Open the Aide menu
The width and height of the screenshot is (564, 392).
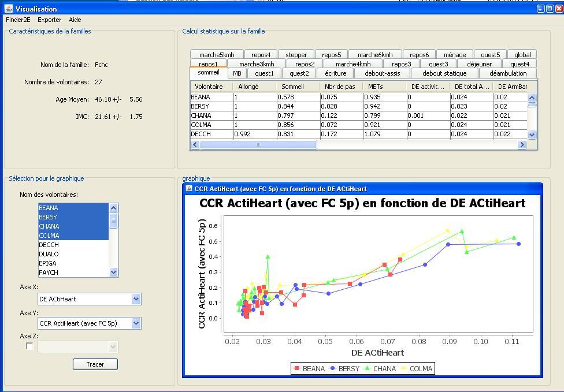tap(75, 20)
